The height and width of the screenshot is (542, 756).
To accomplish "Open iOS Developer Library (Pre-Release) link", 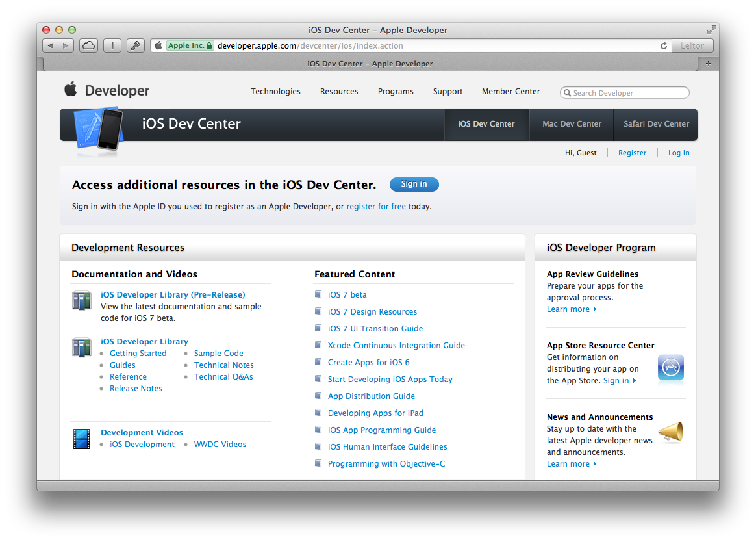I will pyautogui.click(x=173, y=294).
